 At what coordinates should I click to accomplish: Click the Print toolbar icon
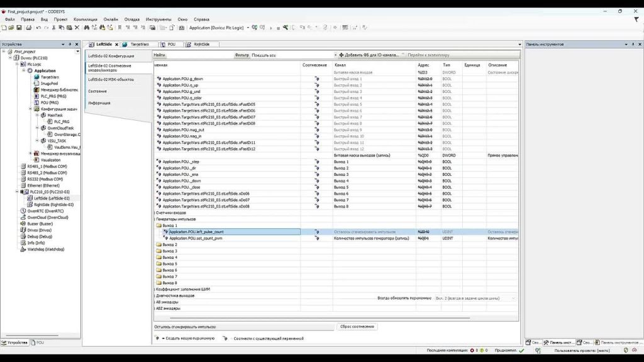(28, 28)
